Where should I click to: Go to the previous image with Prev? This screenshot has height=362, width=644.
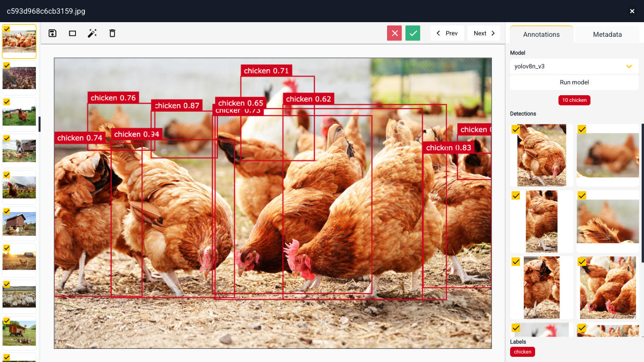(447, 33)
